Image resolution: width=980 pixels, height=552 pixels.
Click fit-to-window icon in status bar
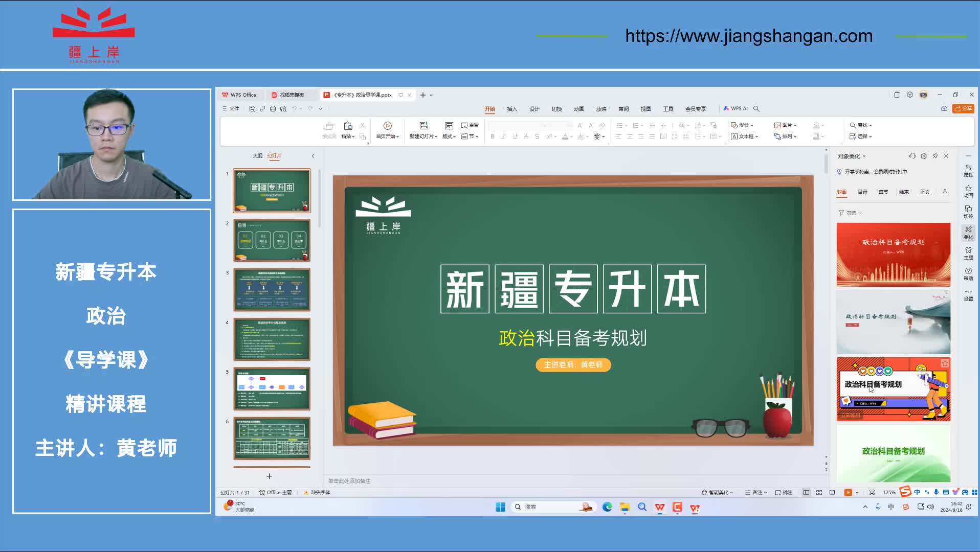coord(872,493)
